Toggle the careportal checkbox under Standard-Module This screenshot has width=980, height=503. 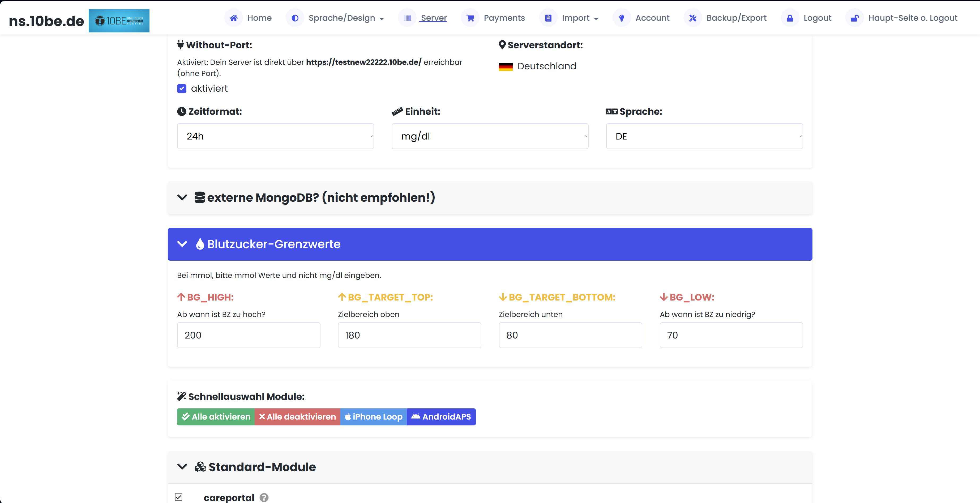(178, 497)
